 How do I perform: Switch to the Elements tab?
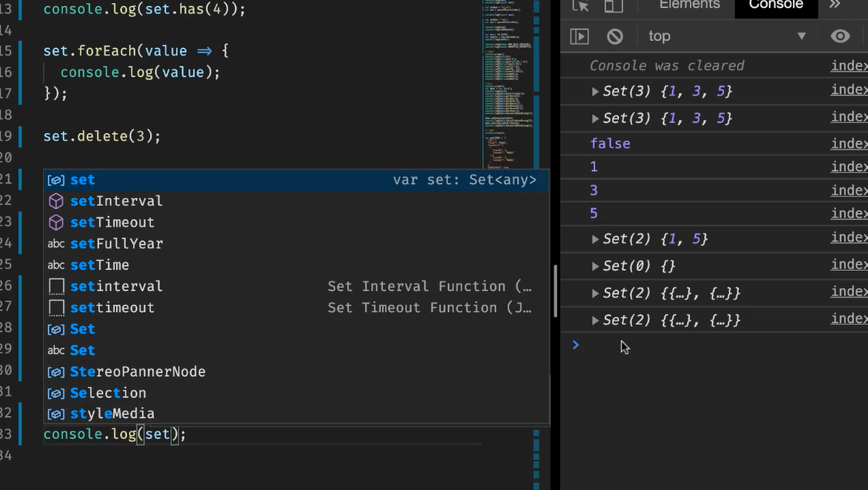click(x=689, y=5)
